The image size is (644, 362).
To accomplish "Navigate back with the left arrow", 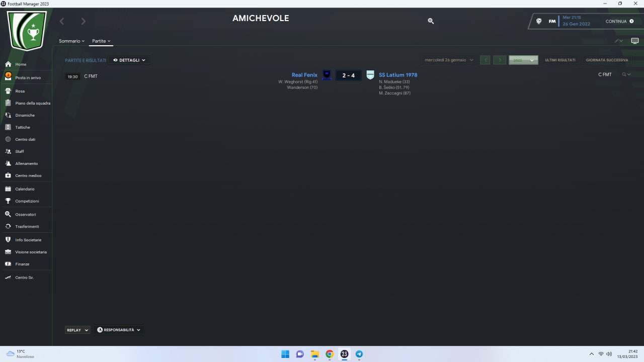I will tap(62, 21).
